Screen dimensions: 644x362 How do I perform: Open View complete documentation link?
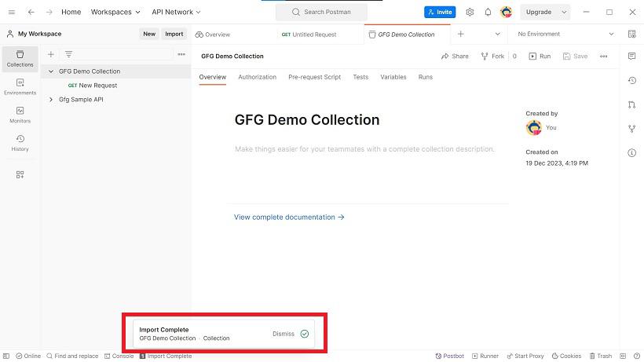[x=289, y=217]
